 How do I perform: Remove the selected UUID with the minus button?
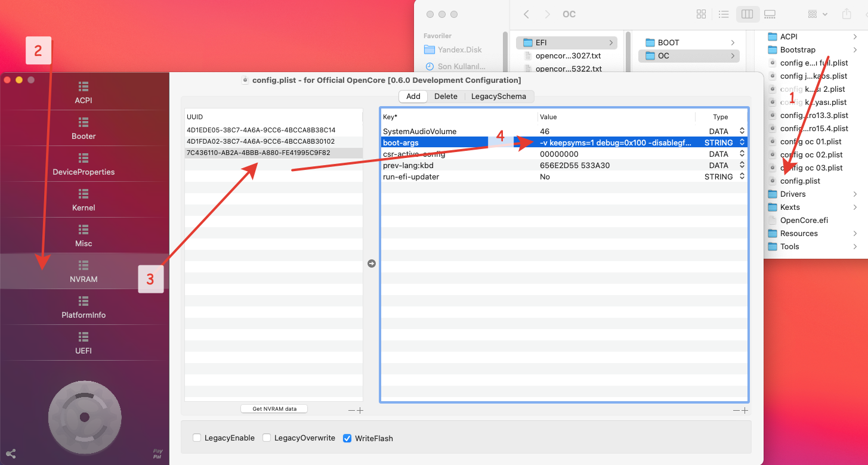coord(351,410)
